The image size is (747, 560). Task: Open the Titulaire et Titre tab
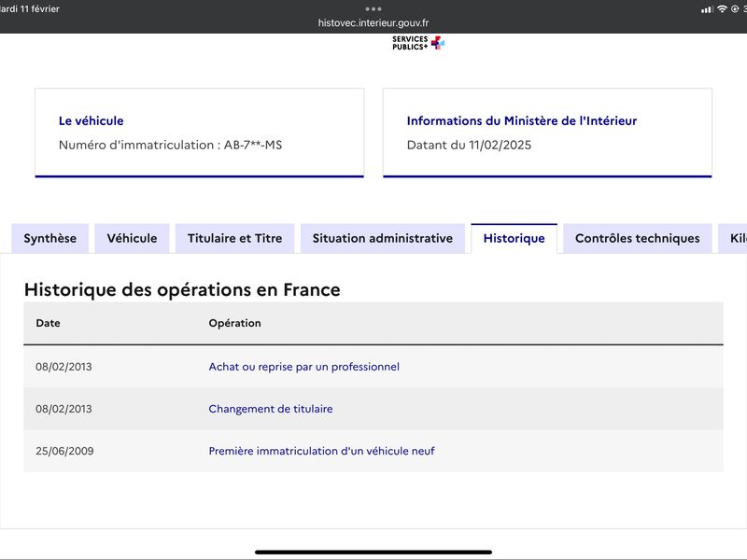[x=235, y=238]
